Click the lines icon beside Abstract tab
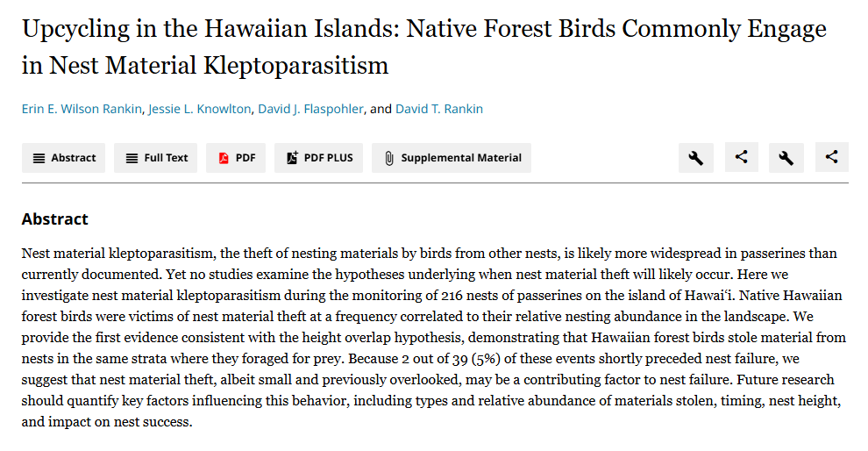Viewport: 868px width, 451px height. click(x=39, y=158)
